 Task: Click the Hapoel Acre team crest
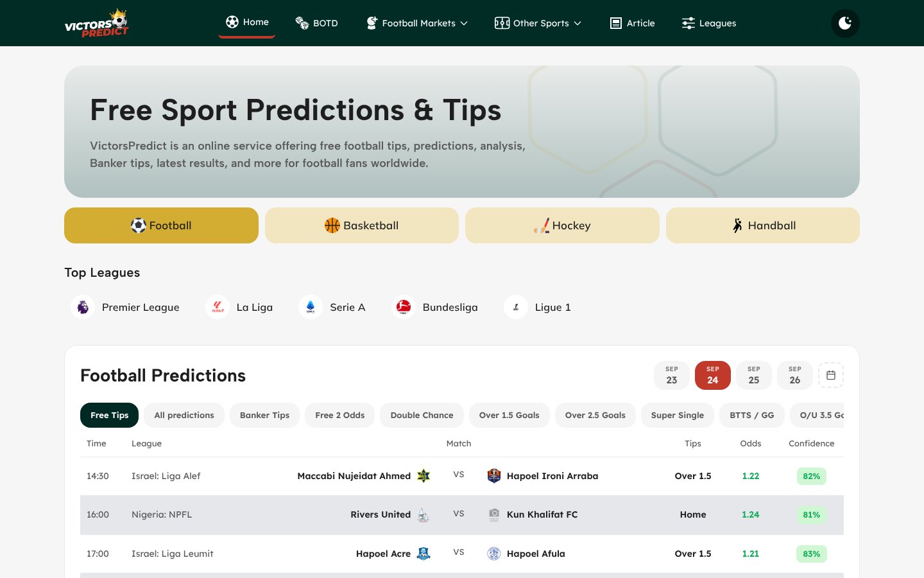coord(424,554)
